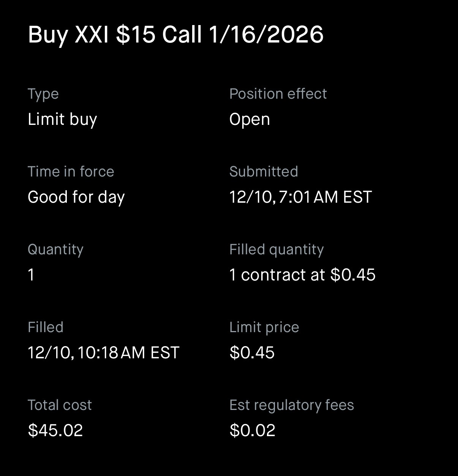Image resolution: width=458 pixels, height=476 pixels.
Task: Select the value shown under Limit price
Action: pos(252,353)
